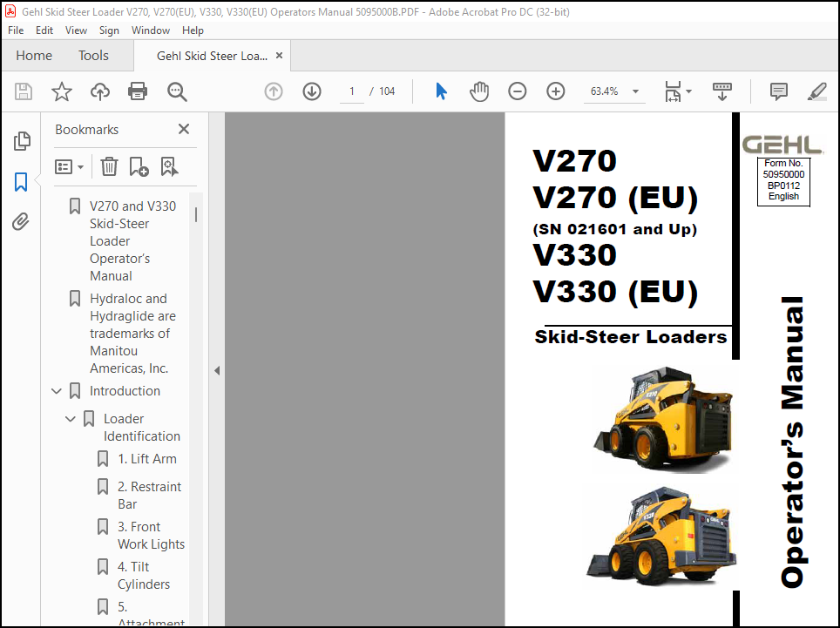Collapse the navigation pane with the arrow
Viewport: 840px width, 628px height.
point(217,370)
